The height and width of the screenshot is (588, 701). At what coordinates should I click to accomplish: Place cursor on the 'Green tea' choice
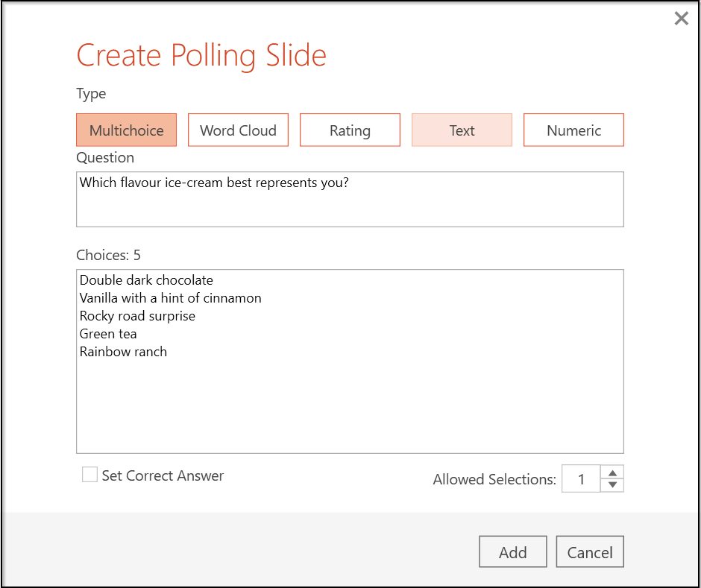pyautogui.click(x=108, y=334)
